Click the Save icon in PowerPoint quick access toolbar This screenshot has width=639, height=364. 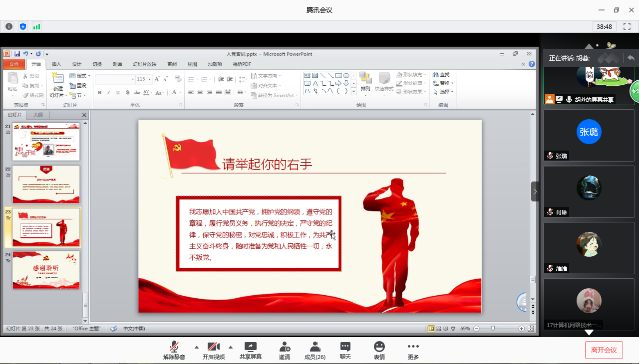pyautogui.click(x=17, y=54)
